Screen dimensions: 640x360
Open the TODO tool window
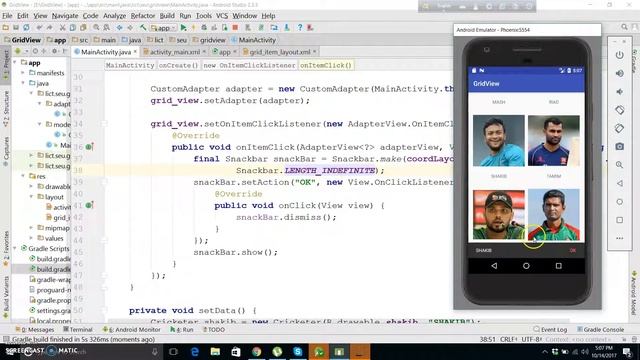[214, 329]
